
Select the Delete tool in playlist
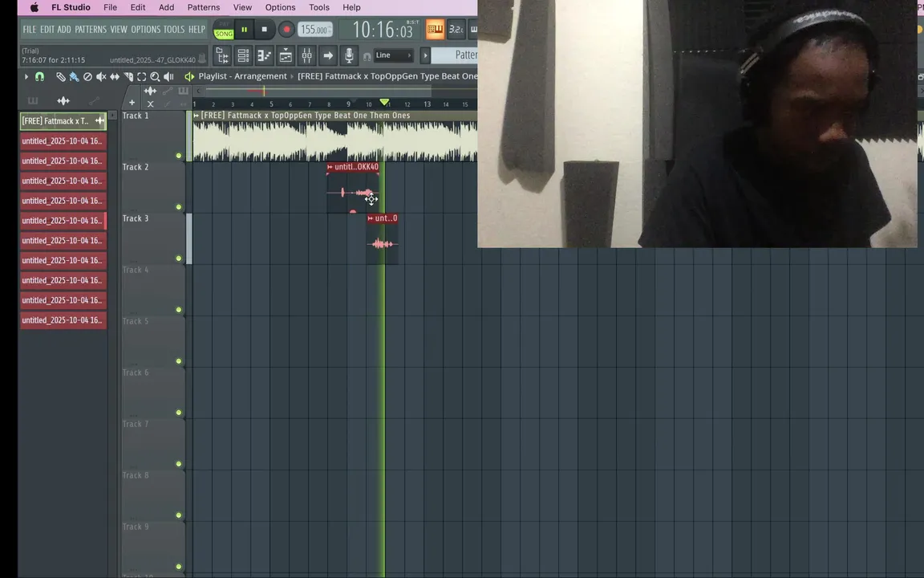[87, 77]
